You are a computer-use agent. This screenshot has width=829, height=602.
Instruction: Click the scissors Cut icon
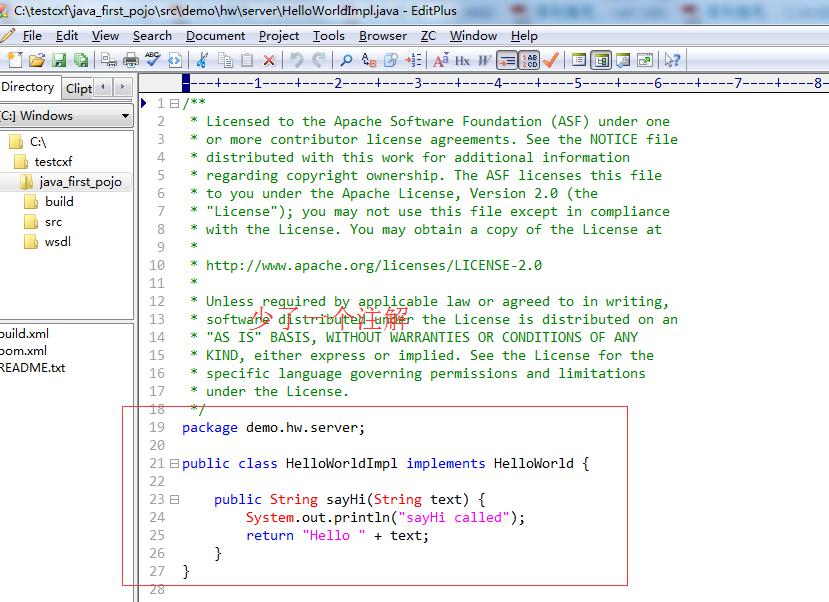click(202, 60)
